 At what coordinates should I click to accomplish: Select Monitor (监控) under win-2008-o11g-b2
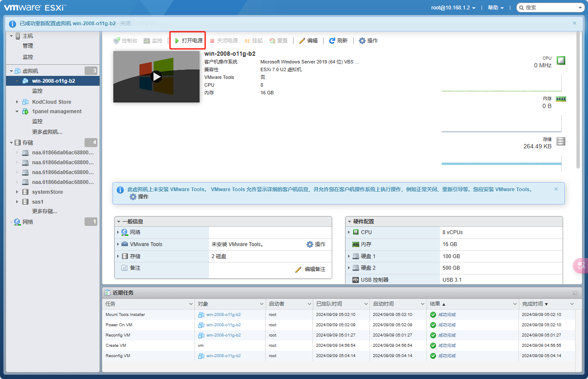click(37, 91)
